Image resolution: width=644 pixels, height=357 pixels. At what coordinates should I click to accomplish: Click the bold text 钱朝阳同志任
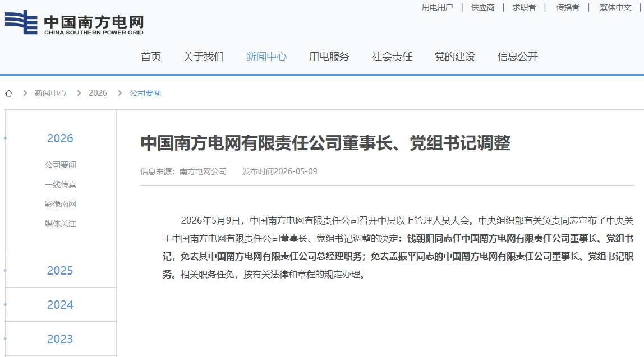point(434,238)
